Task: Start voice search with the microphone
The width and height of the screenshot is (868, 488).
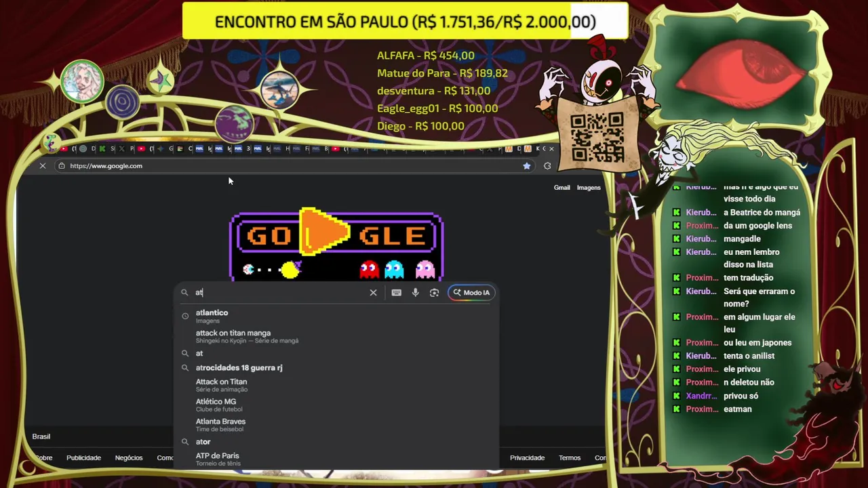Action: [416, 293]
